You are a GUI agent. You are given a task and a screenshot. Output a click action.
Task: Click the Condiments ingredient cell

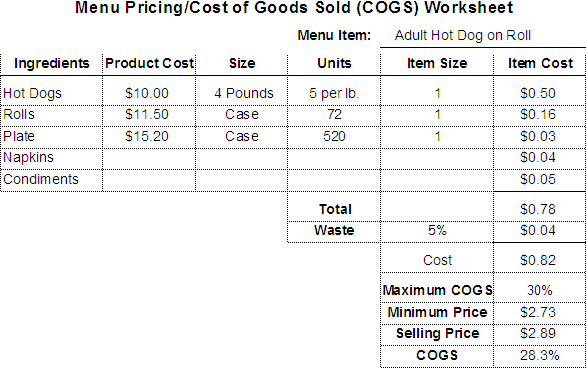click(52, 180)
